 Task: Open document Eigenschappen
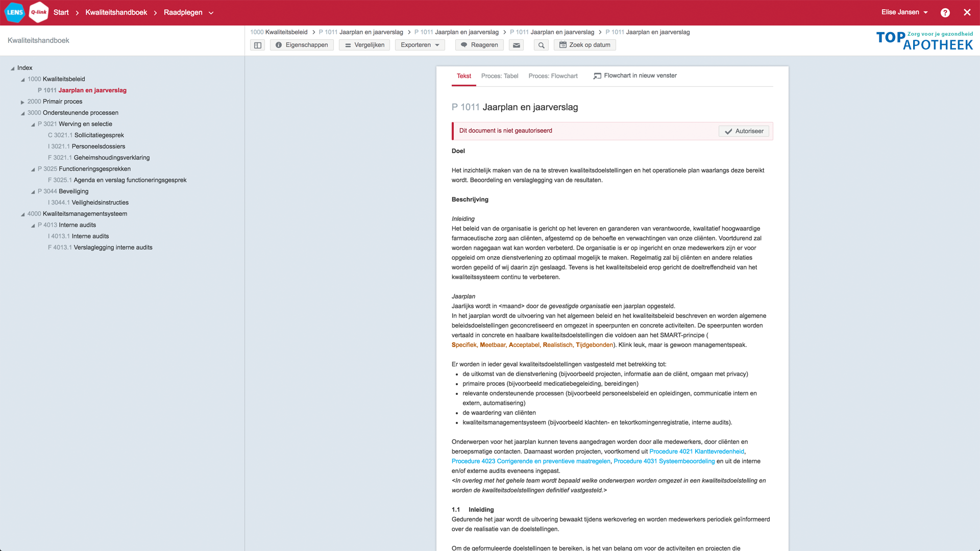(x=302, y=45)
